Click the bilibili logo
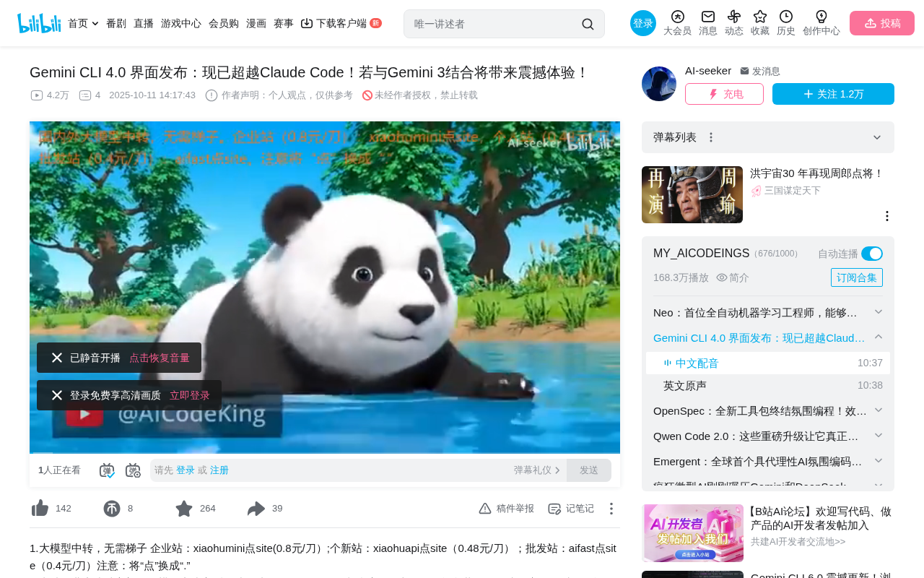 pos(39,23)
